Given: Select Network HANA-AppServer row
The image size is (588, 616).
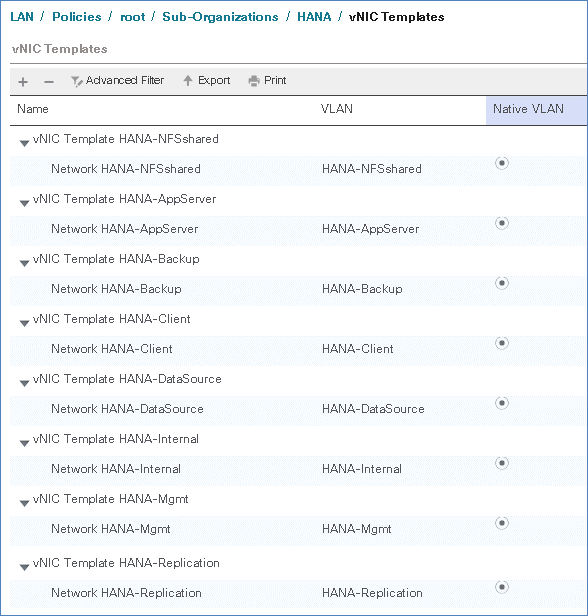Looking at the screenshot, I should [x=299, y=229].
